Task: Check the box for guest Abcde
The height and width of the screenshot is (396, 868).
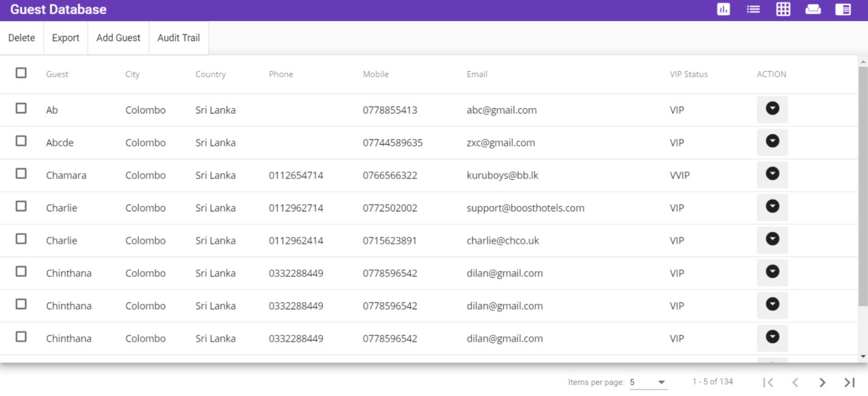Action: (21, 141)
